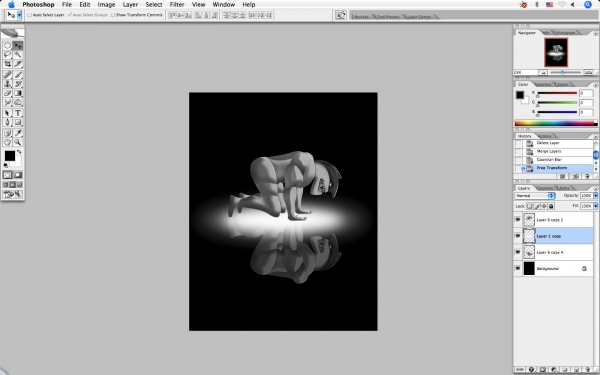
Task: Swap foreground and background colors
Action: (19, 152)
